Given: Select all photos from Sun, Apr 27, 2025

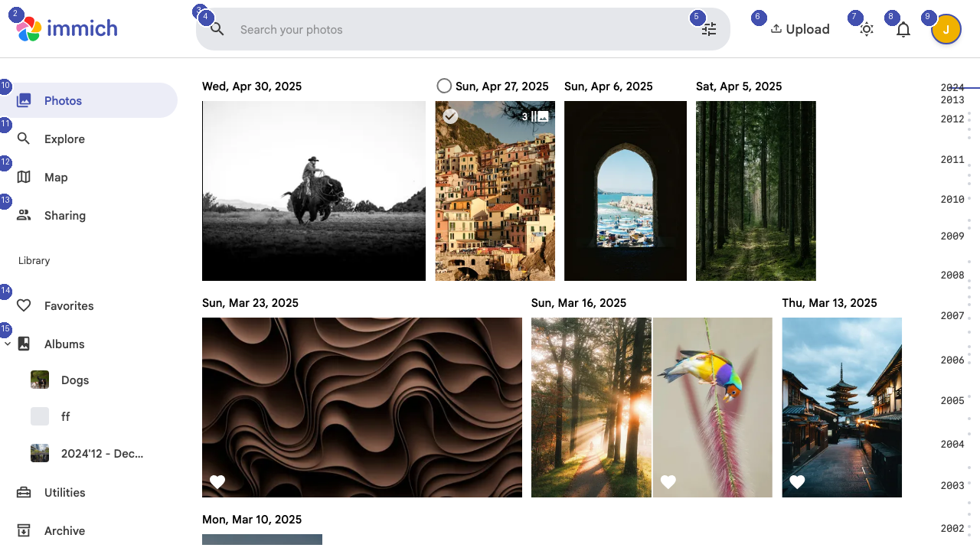Looking at the screenshot, I should point(444,86).
